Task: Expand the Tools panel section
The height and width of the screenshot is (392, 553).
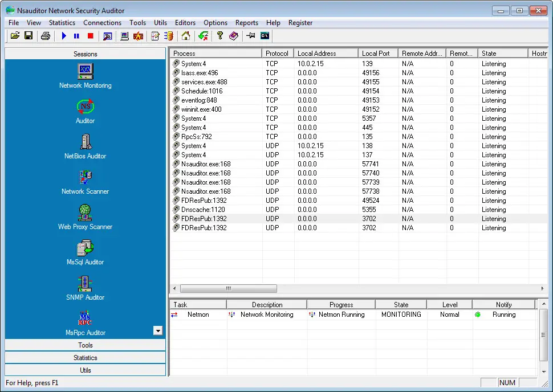Action: click(86, 345)
